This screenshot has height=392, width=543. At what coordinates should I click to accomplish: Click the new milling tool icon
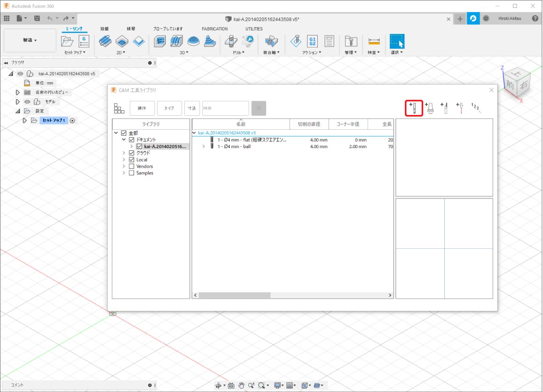point(414,108)
